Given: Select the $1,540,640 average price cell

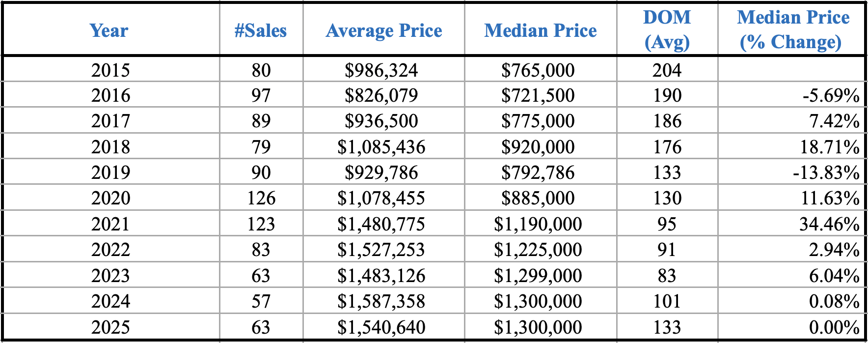Looking at the screenshot, I should click(381, 327).
